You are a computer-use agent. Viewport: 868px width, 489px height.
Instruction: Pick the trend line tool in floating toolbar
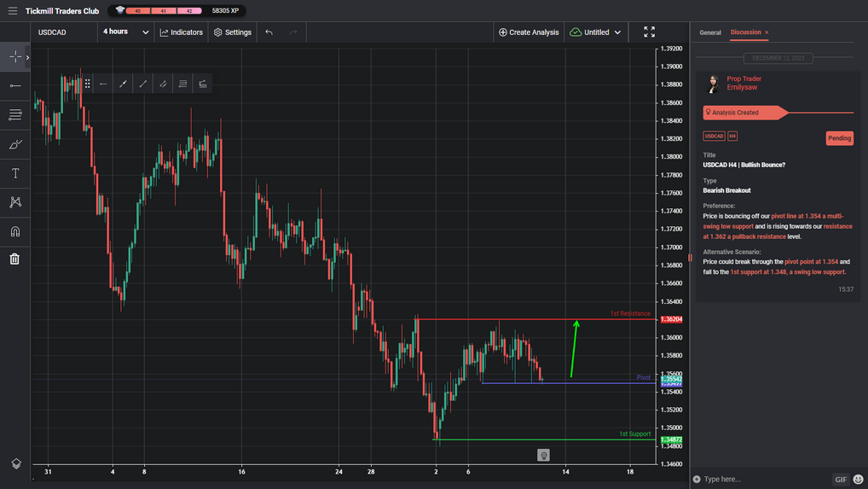tap(143, 84)
